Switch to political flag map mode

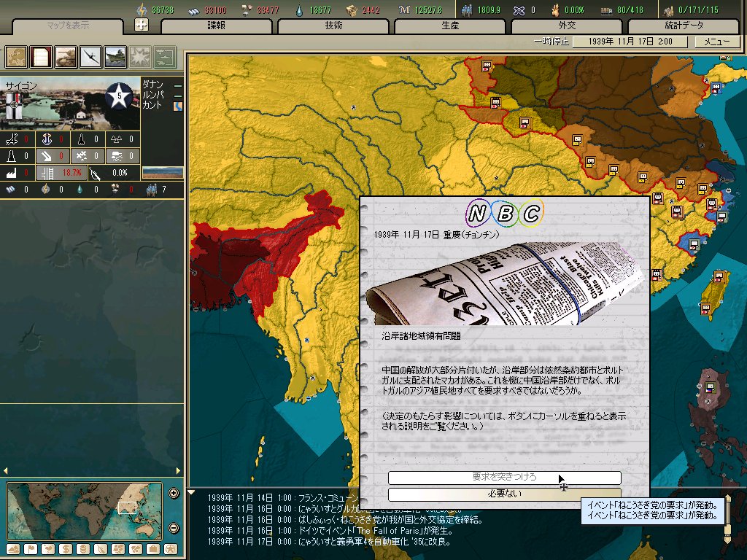tap(31, 549)
